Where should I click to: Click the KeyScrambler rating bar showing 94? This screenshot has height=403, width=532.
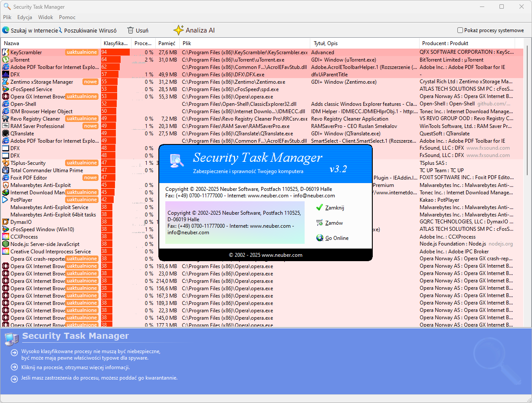coord(115,52)
